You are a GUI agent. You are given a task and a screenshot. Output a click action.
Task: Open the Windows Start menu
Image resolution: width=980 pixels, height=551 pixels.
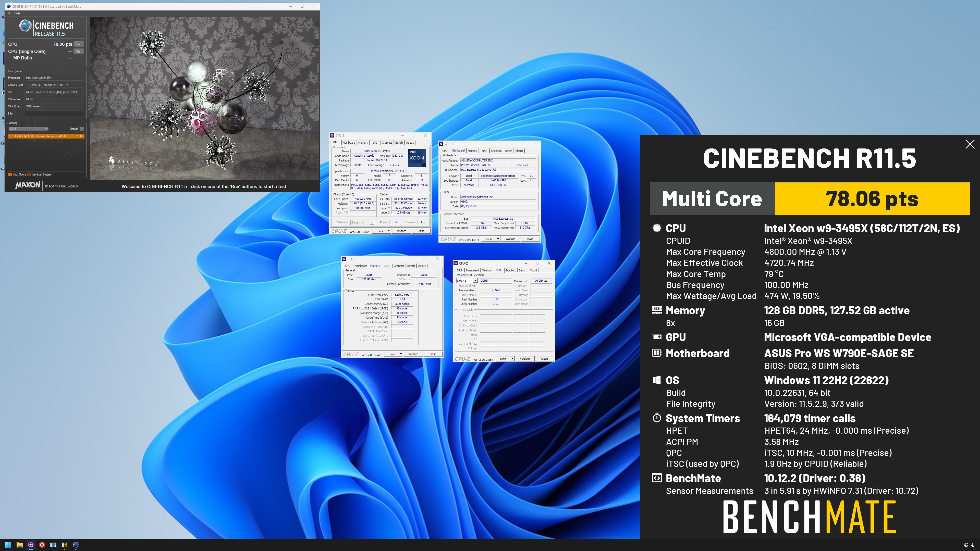pos(8,545)
